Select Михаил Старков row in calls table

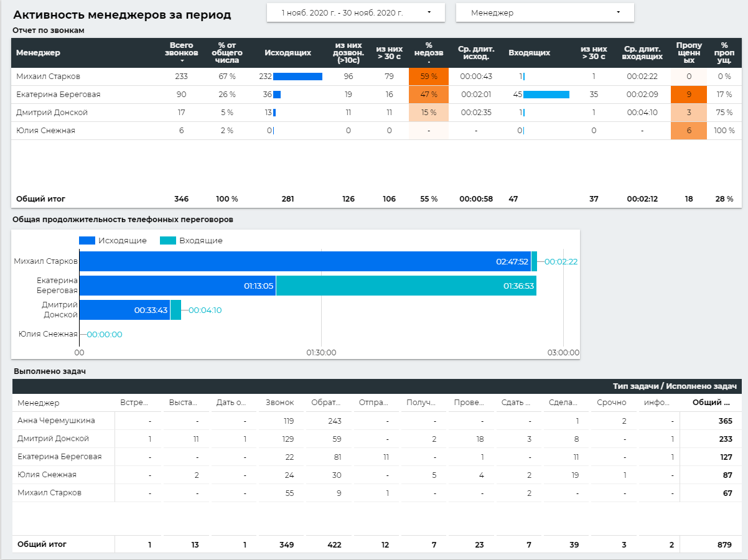click(x=376, y=77)
